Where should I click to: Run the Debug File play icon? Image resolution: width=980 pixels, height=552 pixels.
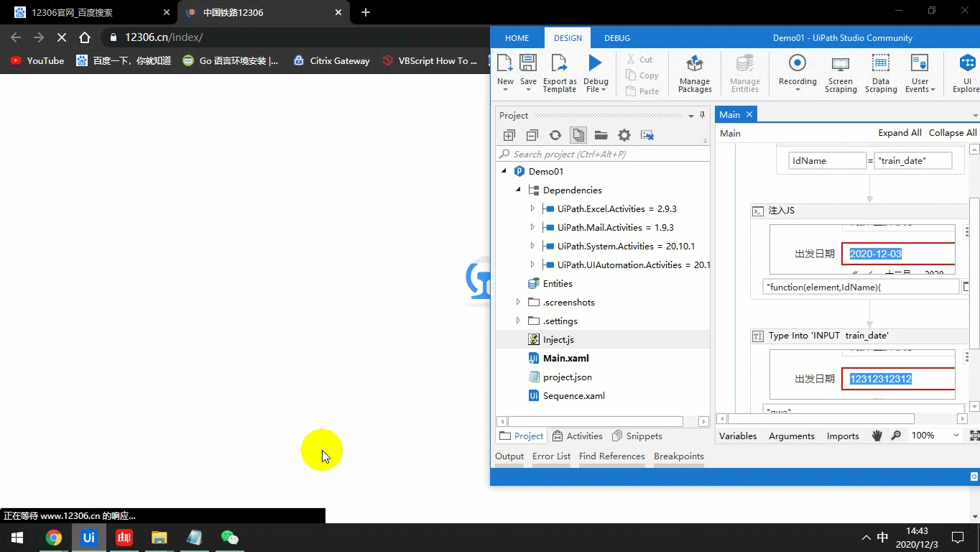click(x=595, y=63)
